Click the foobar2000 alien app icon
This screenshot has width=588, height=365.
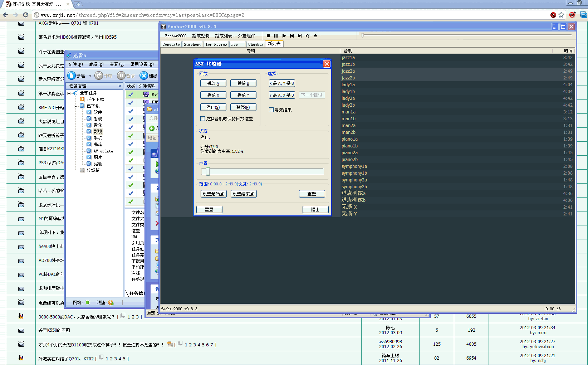tap(163, 26)
